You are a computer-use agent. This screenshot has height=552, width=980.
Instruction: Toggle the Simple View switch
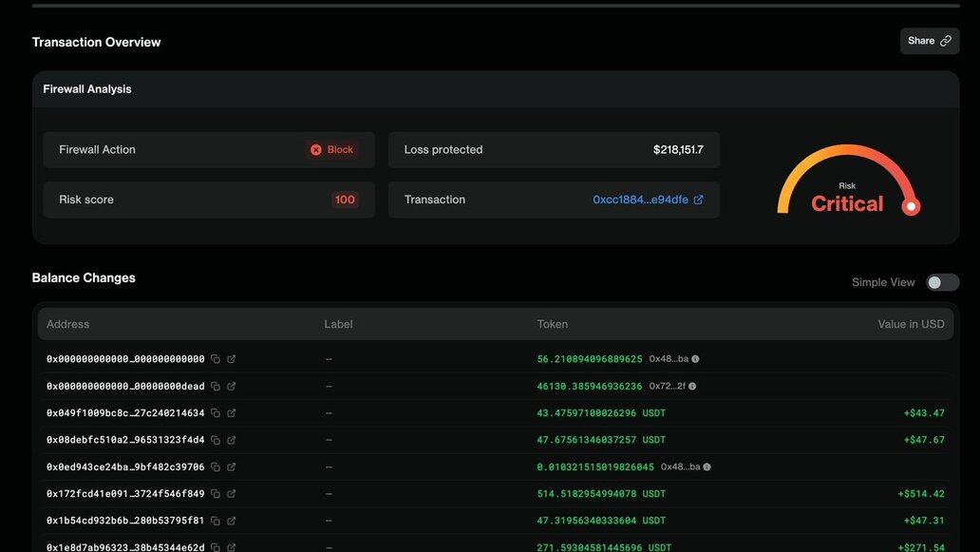click(942, 282)
